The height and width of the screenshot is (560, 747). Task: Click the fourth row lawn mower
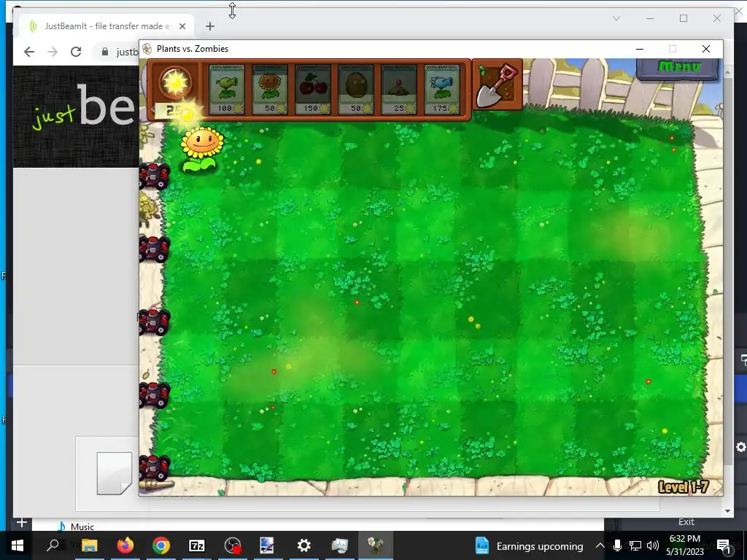(x=155, y=395)
